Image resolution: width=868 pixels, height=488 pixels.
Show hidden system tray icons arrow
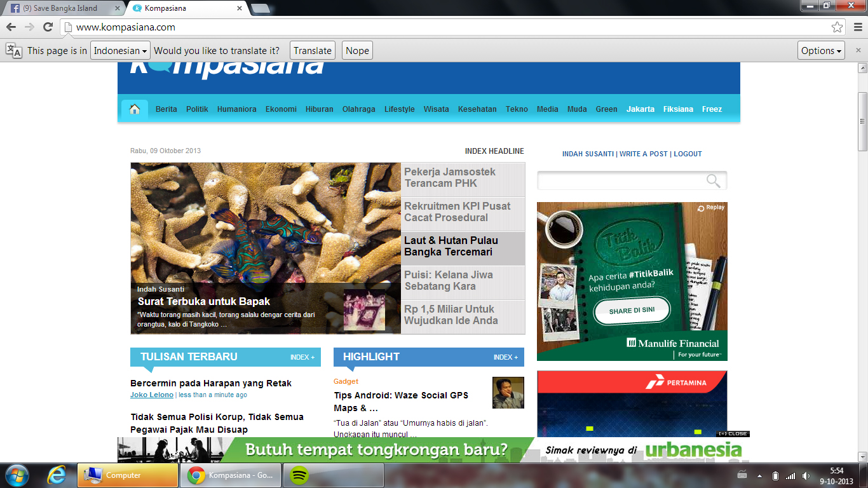point(759,476)
